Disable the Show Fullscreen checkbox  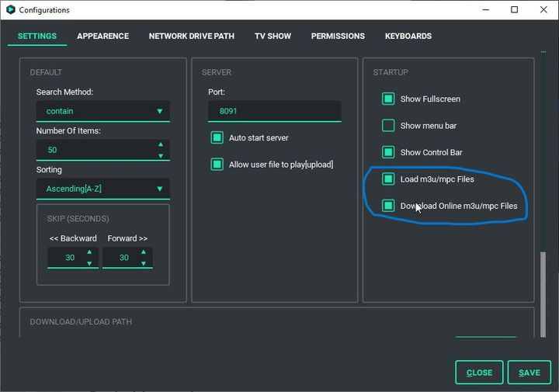[388, 99]
